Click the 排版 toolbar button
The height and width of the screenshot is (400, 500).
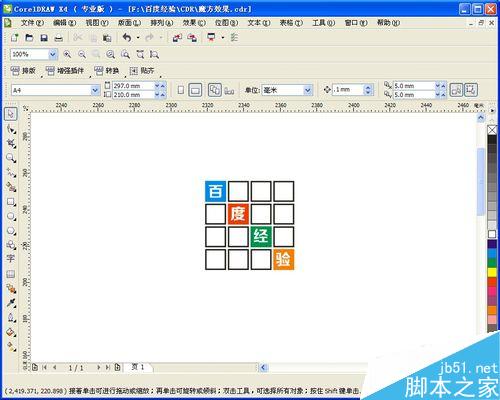(24, 71)
